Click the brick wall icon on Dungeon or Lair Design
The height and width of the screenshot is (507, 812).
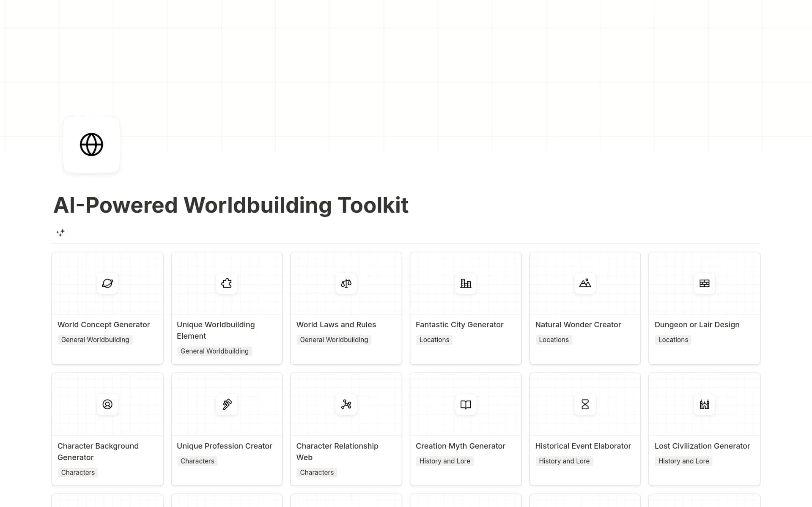coord(704,283)
